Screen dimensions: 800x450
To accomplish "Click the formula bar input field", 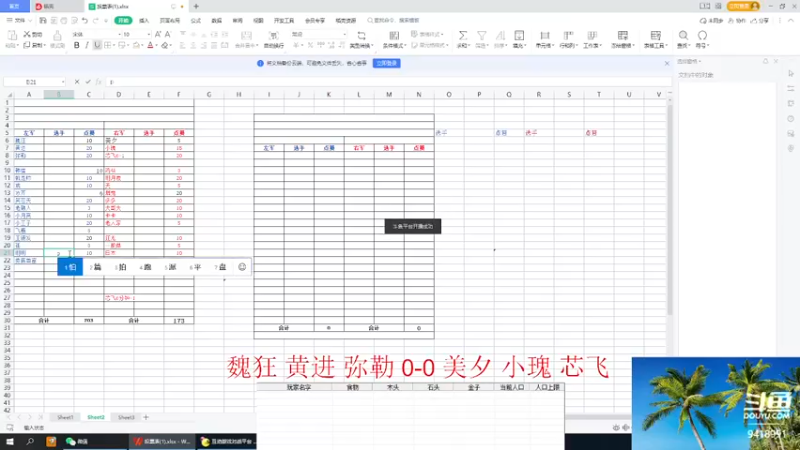I will (388, 82).
